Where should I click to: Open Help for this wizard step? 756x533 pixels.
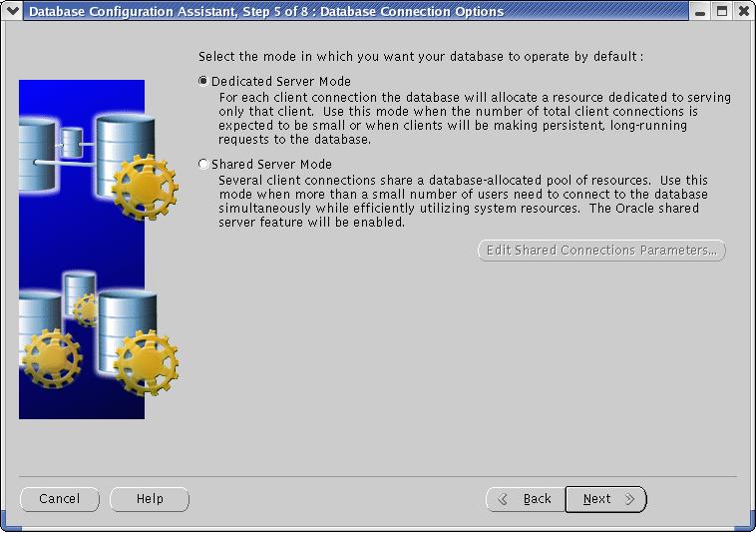click(x=150, y=499)
